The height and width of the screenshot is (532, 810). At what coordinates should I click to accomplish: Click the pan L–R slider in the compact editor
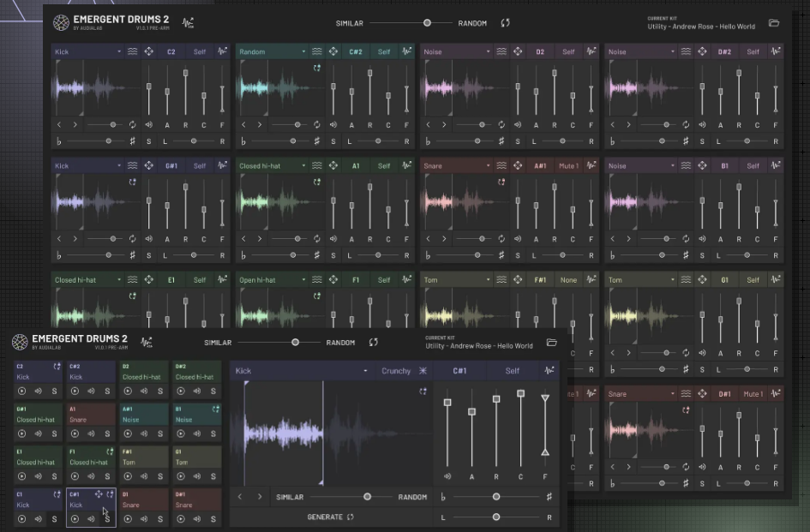coord(496,517)
